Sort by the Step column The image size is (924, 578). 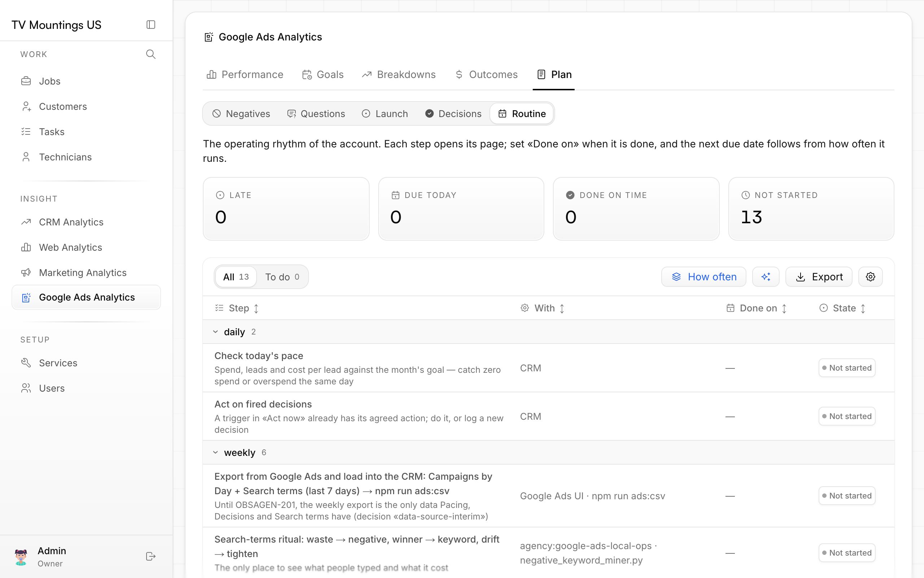coord(237,308)
